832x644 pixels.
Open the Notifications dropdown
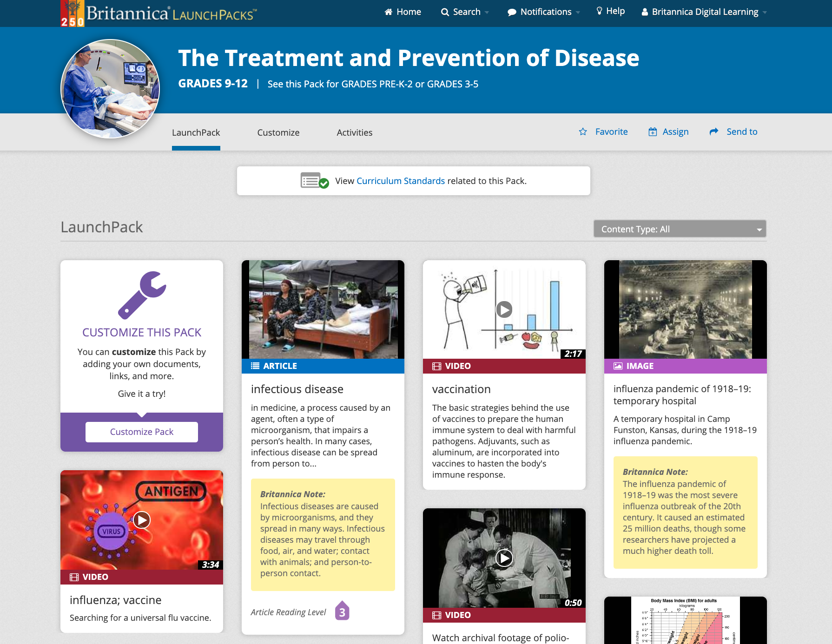(x=543, y=12)
